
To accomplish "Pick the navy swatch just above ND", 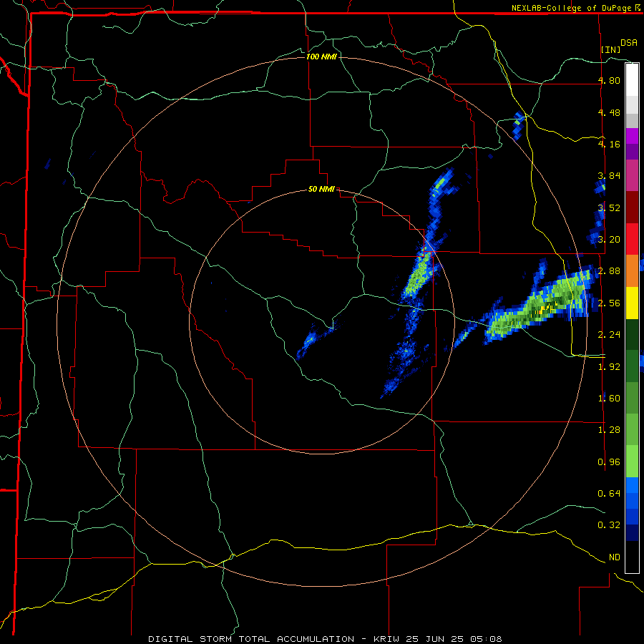I will point(632,532).
